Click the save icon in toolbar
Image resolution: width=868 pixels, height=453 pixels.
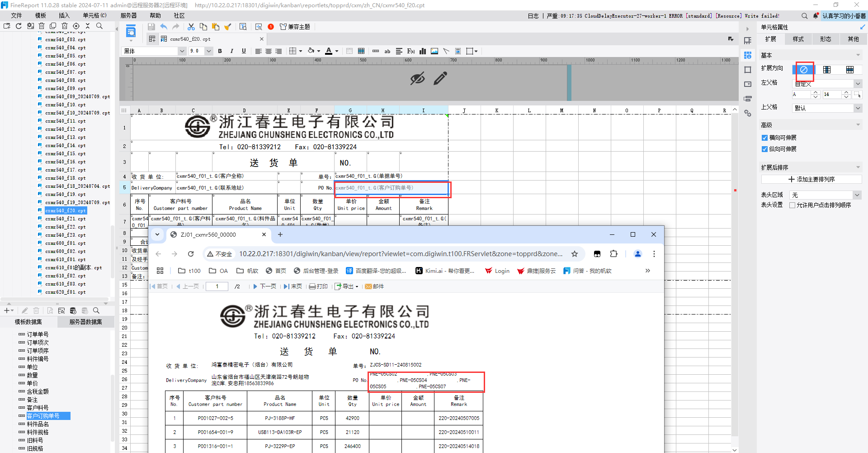tap(151, 27)
